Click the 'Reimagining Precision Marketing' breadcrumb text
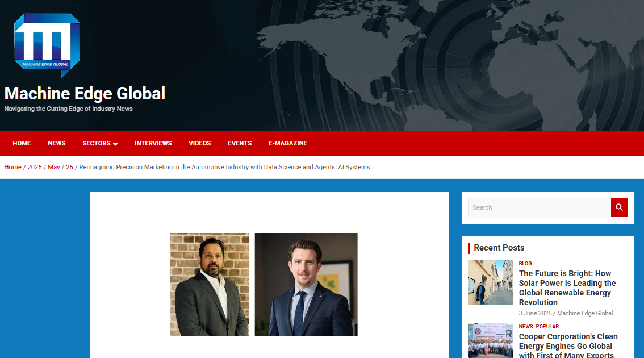 coord(225,167)
